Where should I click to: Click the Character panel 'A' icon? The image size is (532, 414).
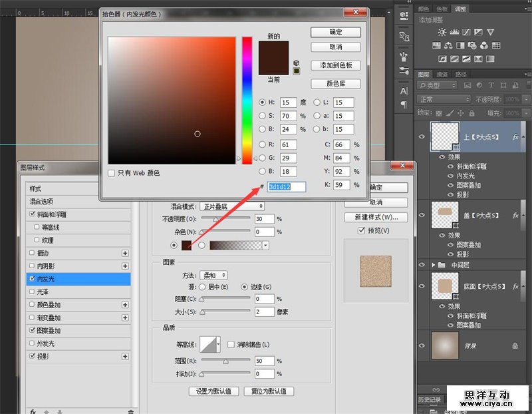pos(404,91)
